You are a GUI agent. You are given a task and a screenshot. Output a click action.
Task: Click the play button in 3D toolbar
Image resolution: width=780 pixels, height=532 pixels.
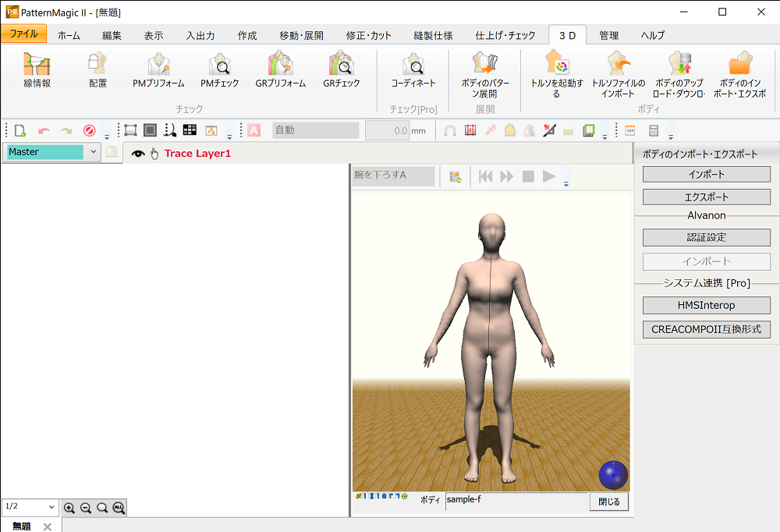(549, 176)
